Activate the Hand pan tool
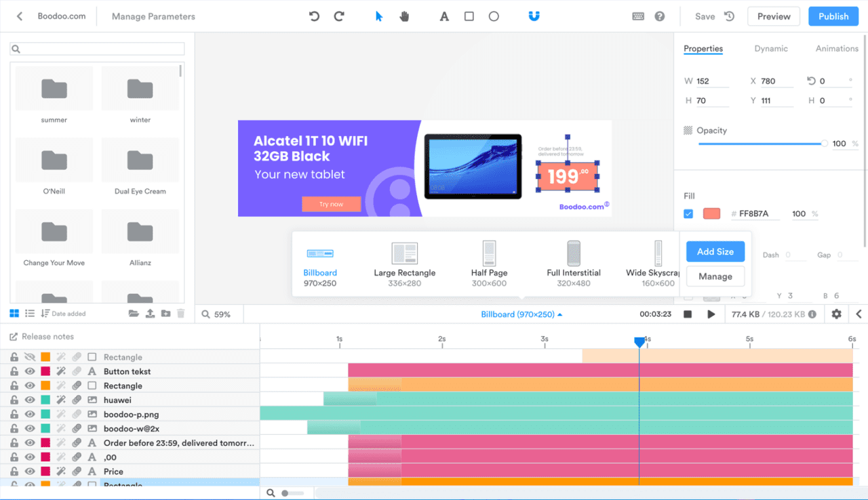868x500 pixels. [x=404, y=16]
